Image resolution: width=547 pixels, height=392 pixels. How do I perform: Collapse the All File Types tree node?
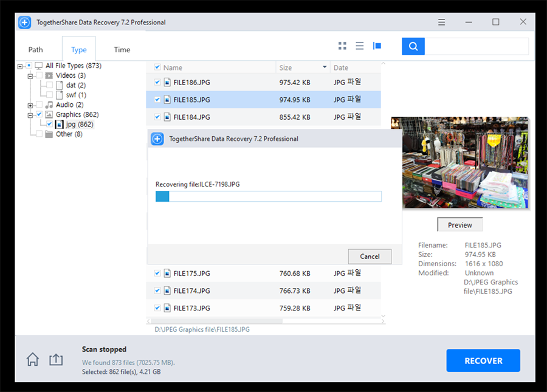[x=20, y=66]
